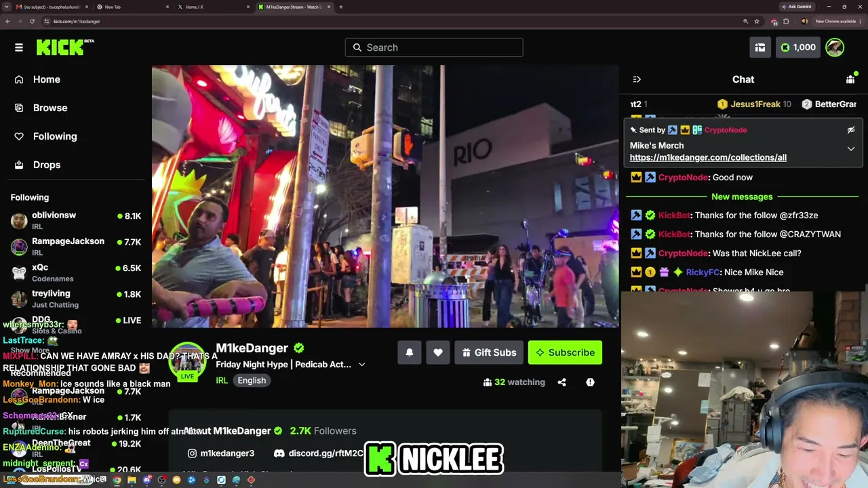Switch to the New Tab browser tab
The height and width of the screenshot is (488, 868).
coord(132,7)
